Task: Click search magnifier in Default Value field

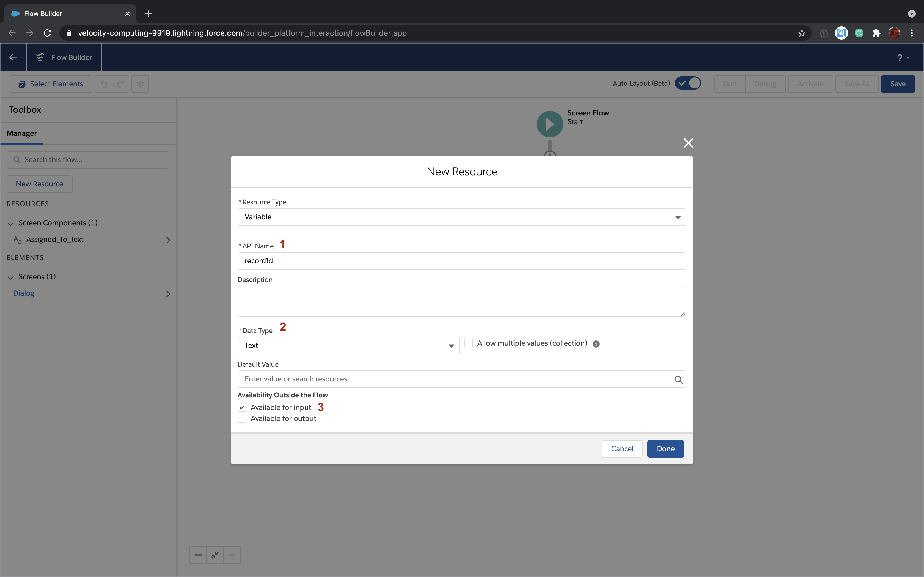Action: (x=678, y=379)
